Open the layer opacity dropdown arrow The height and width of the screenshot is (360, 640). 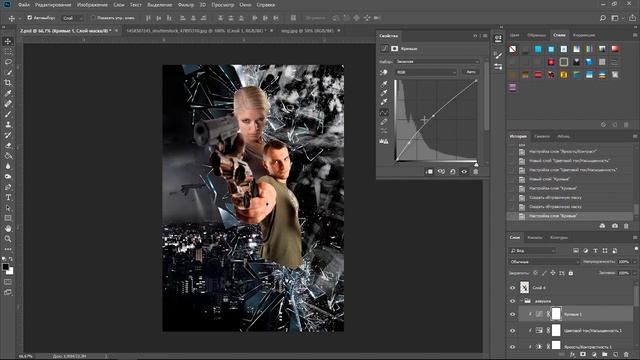click(x=634, y=262)
